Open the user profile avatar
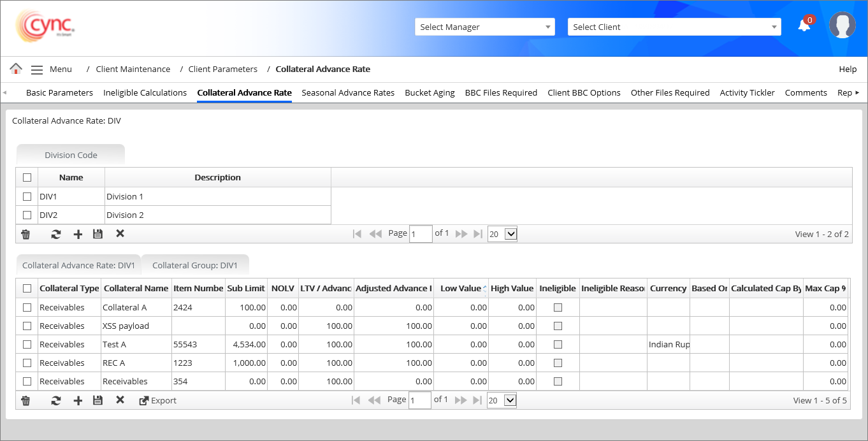This screenshot has width=868, height=441. pos(842,25)
